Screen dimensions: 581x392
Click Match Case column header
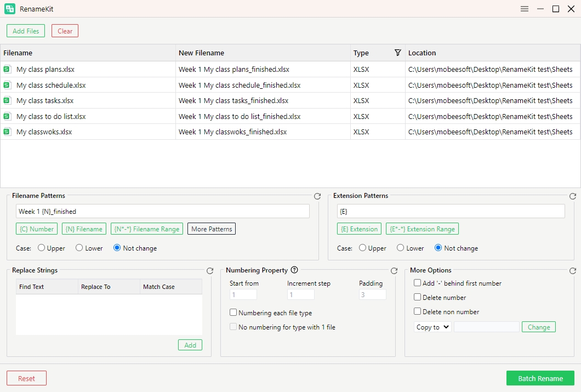point(171,287)
